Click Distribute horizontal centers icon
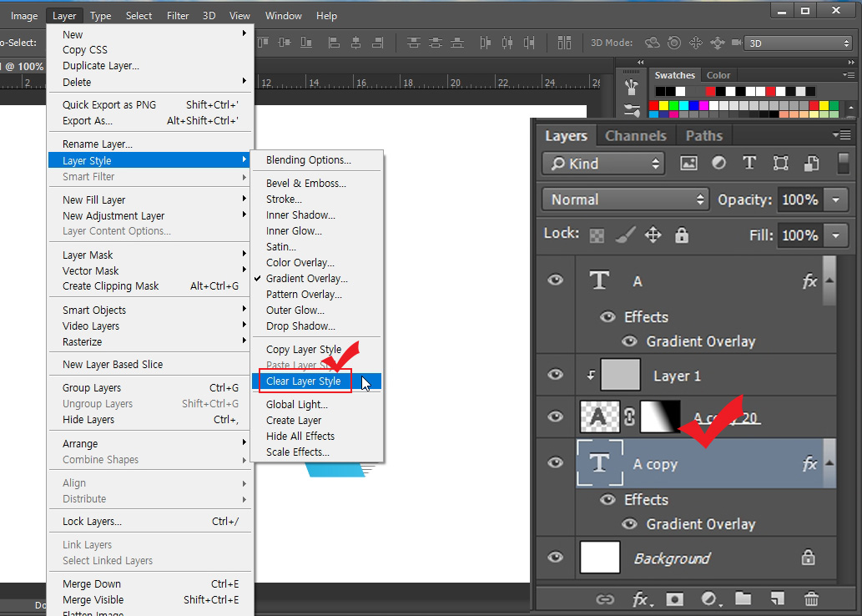Viewport: 862px width, 616px height. 507,43
